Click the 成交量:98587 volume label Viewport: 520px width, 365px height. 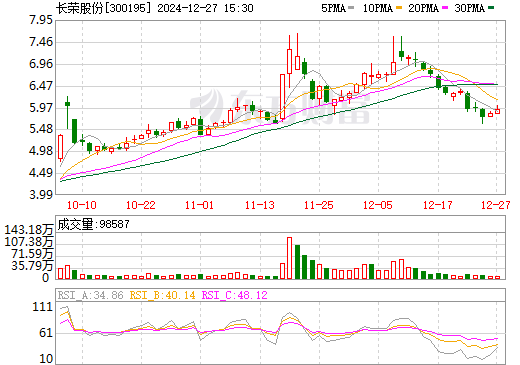93,224
